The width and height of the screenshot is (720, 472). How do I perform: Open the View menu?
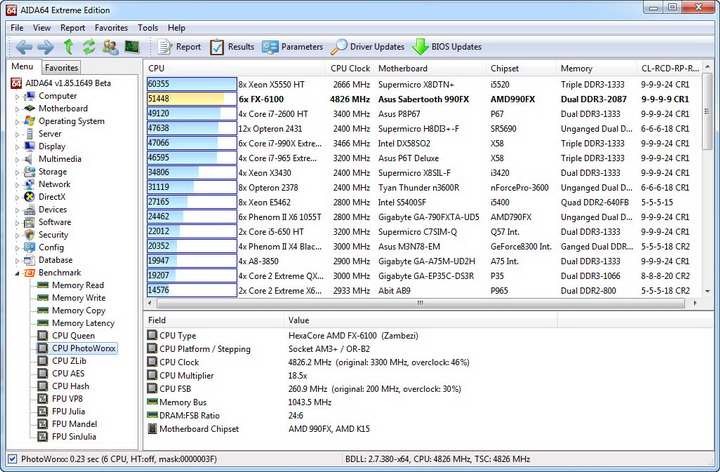click(x=41, y=28)
